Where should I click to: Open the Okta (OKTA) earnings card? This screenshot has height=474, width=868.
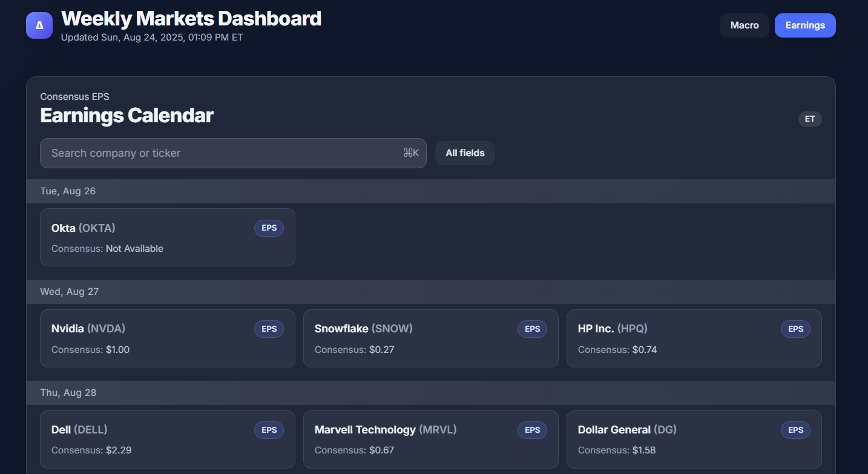pos(168,237)
